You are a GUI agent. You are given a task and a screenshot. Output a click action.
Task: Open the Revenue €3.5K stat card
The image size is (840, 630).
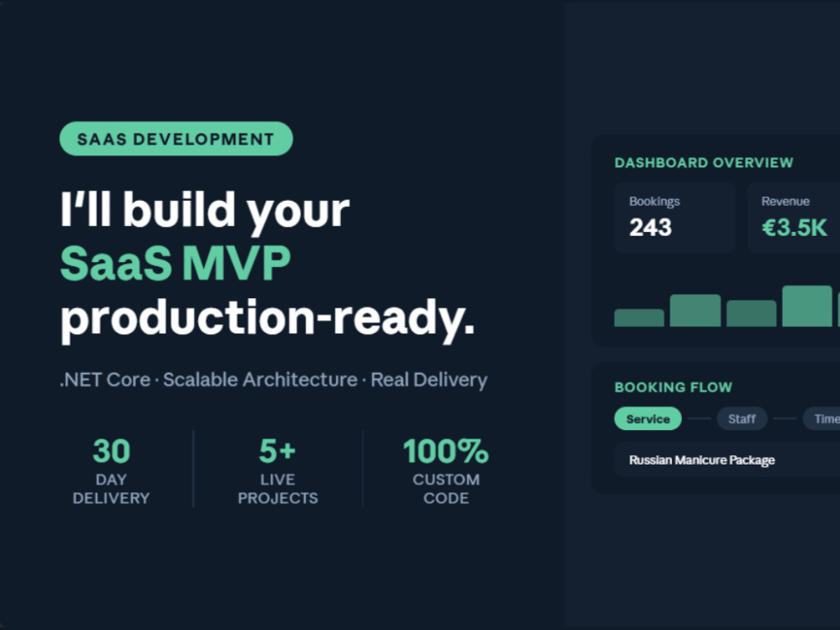(x=794, y=218)
